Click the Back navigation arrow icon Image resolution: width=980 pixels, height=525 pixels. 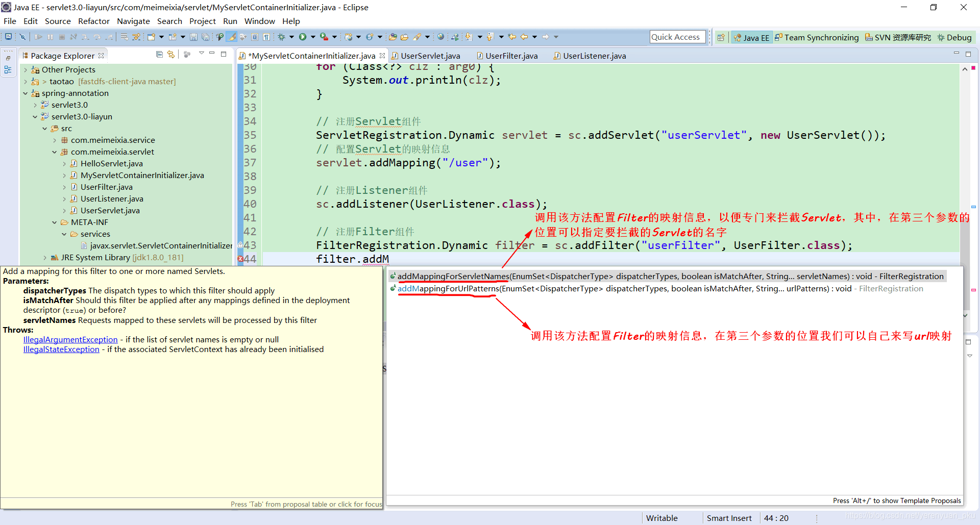coord(524,37)
